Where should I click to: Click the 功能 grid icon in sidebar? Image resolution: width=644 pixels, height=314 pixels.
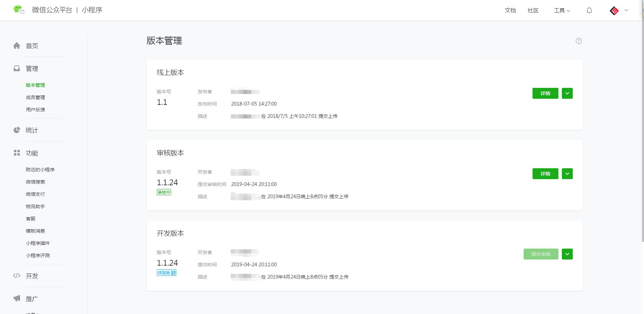pos(17,153)
